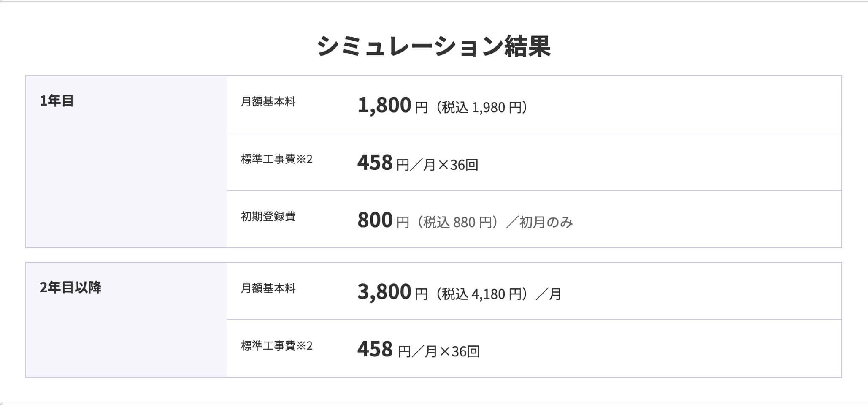The height and width of the screenshot is (405, 868).
Task: Click the 初月のみ note
Action: click(546, 222)
